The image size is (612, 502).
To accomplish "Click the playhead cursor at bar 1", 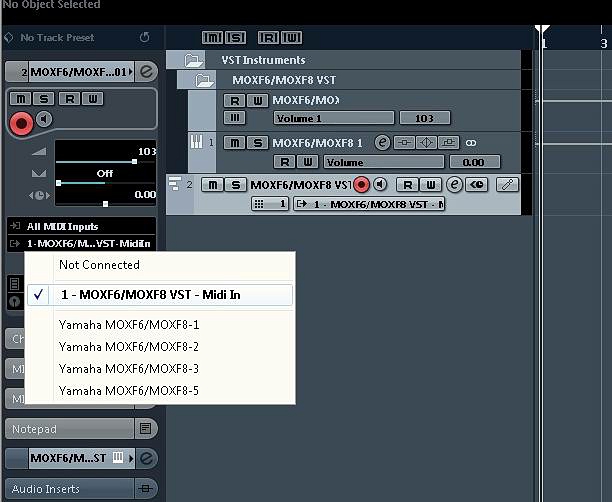I will pyautogui.click(x=542, y=30).
